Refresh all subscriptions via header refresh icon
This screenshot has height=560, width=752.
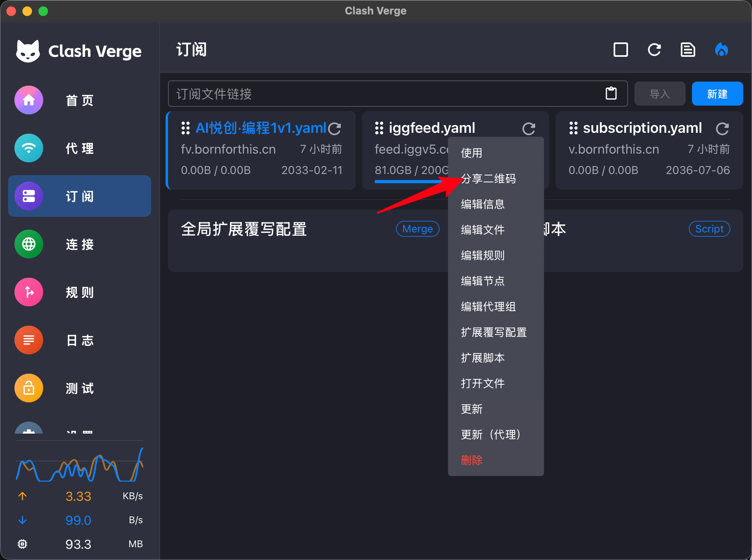(x=654, y=50)
